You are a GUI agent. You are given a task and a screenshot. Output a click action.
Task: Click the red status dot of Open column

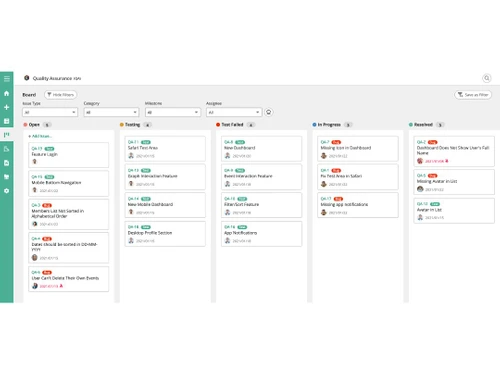click(25, 125)
